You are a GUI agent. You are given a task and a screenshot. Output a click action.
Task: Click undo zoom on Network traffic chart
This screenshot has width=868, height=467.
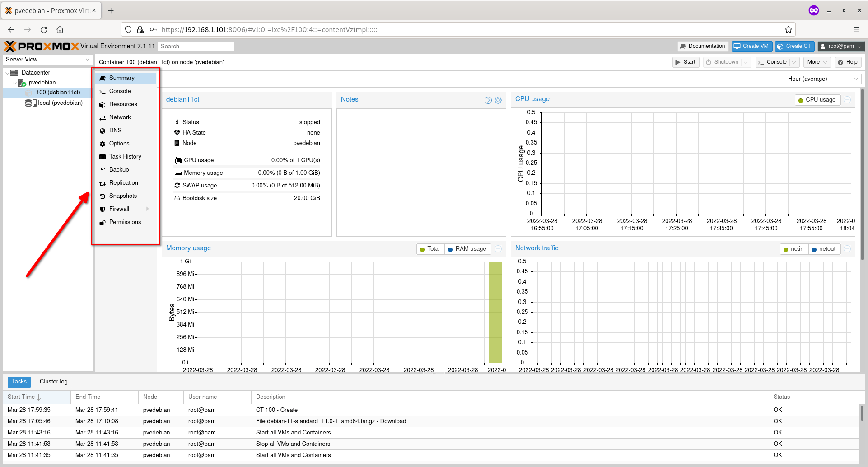[x=848, y=249]
